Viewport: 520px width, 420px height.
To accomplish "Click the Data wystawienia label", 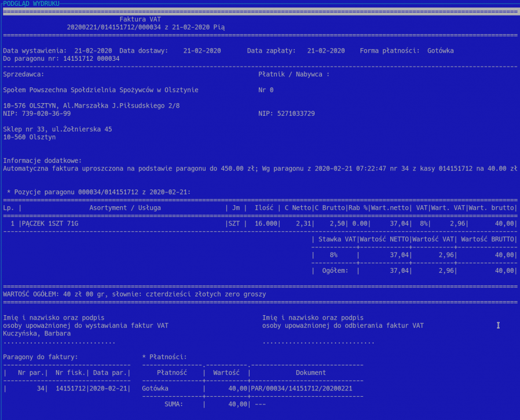I will (35, 50).
